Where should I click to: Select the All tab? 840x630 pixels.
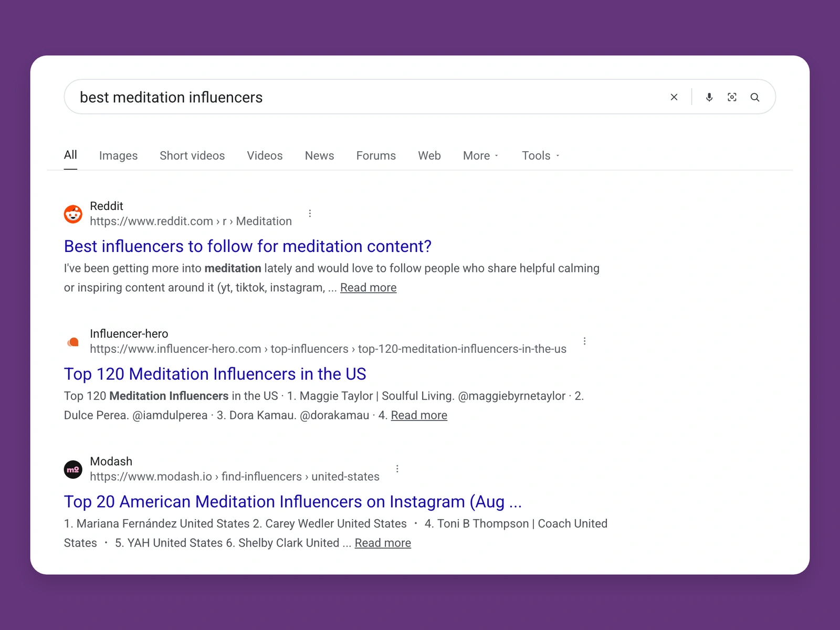(70, 155)
